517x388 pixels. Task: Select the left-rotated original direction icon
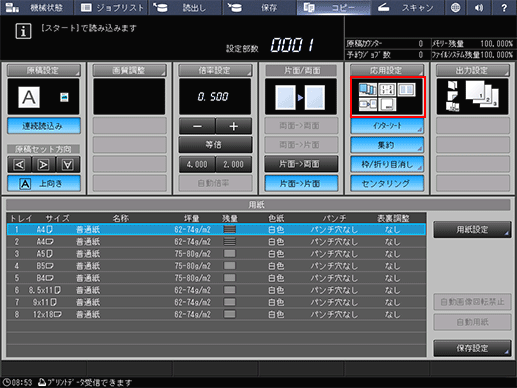19,165
